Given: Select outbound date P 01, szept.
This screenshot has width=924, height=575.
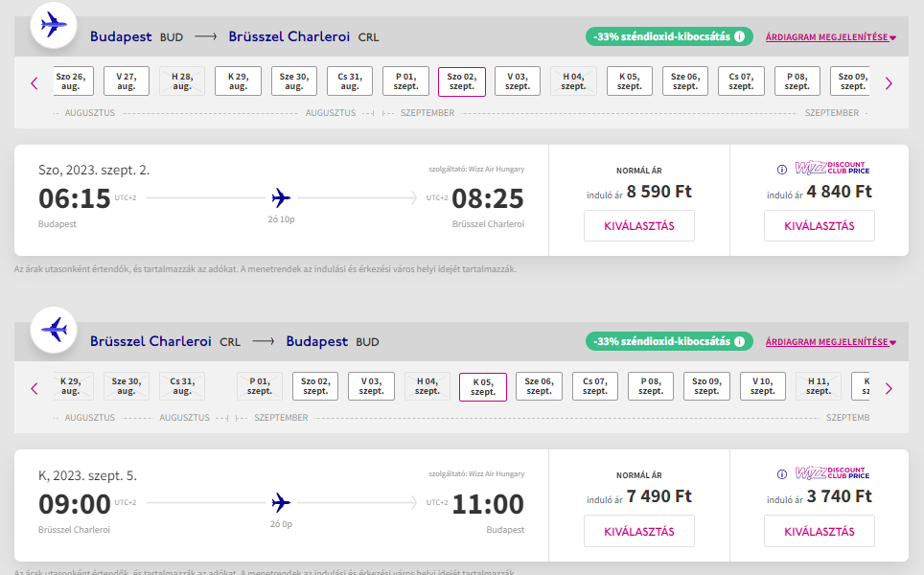Looking at the screenshot, I should pos(405,81).
